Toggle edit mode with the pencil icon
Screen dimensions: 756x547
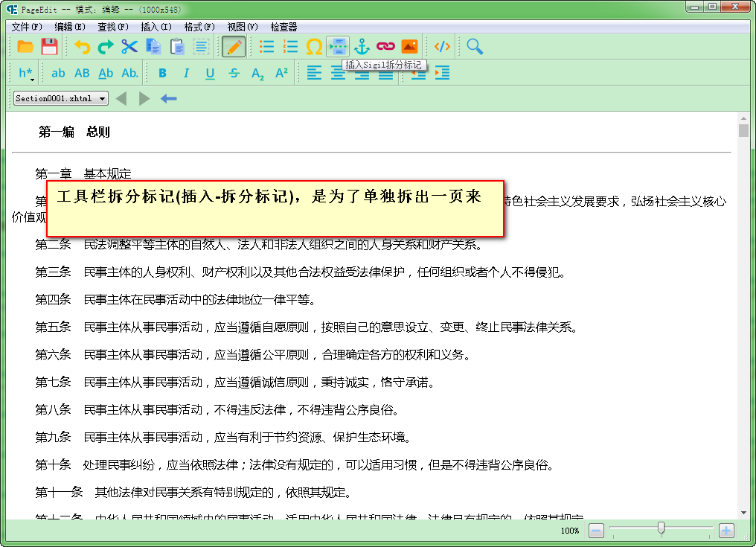234,47
